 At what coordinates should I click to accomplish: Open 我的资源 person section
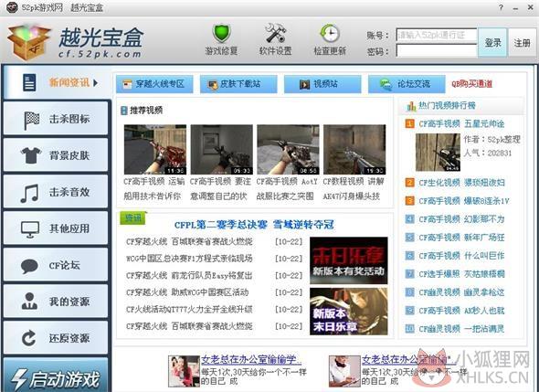pyautogui.click(x=56, y=302)
